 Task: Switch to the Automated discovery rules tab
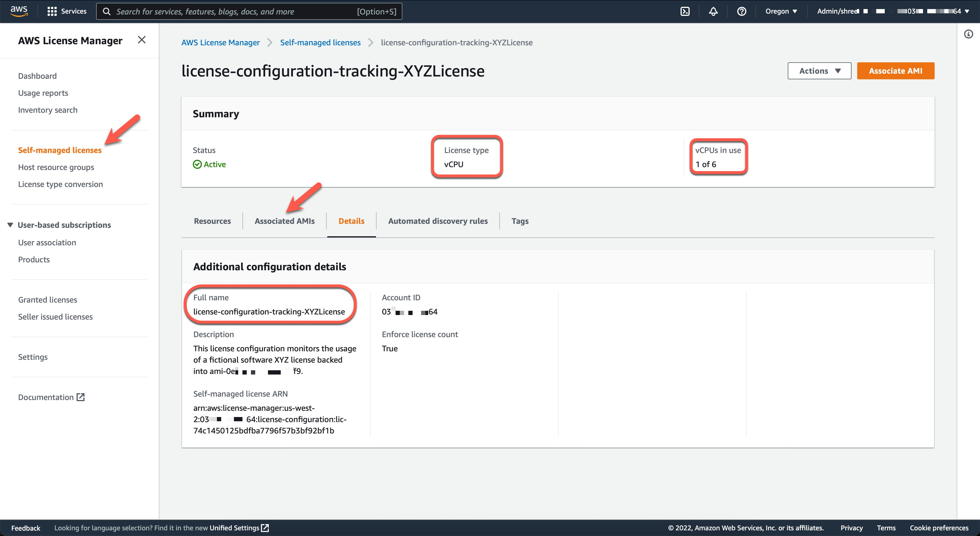(438, 221)
